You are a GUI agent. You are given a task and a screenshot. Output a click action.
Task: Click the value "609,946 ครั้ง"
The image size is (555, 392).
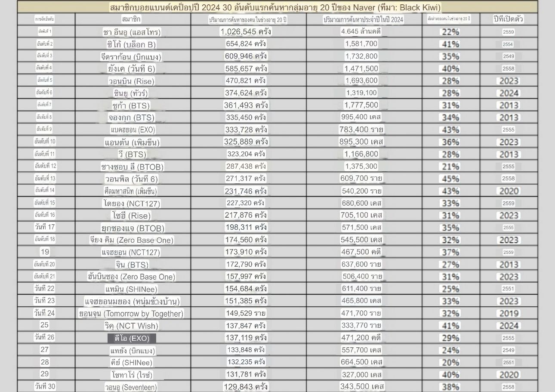coord(246,56)
